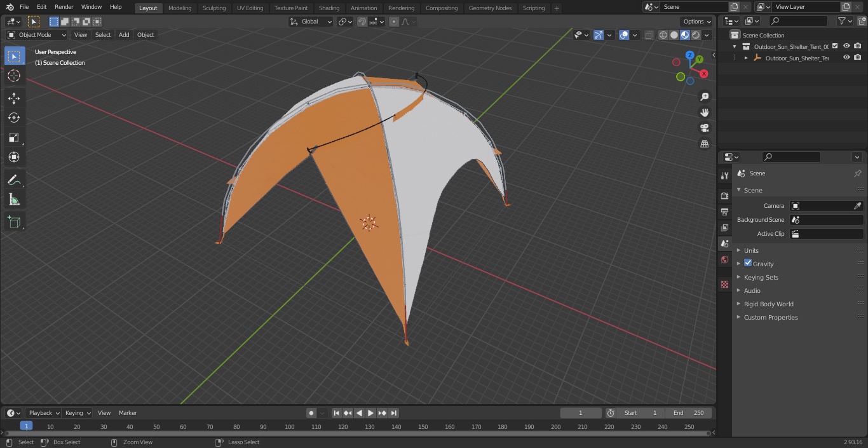
Task: Open the Add menu in viewport header
Action: (x=124, y=35)
